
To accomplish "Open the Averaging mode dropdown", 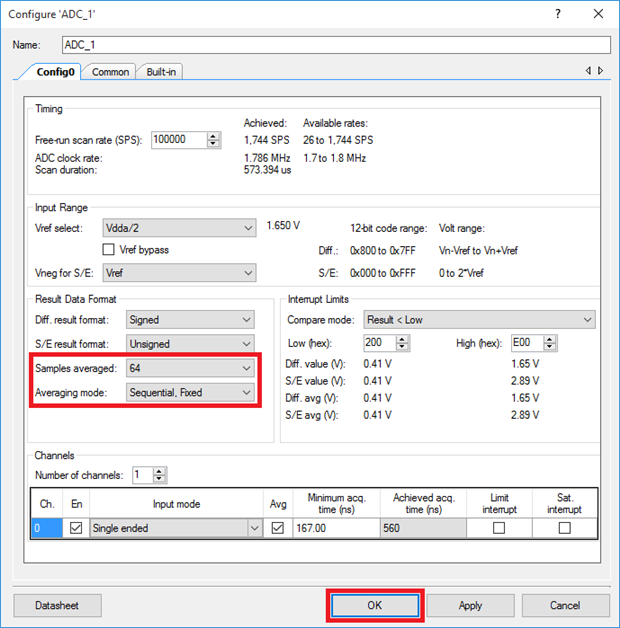I will coord(190,393).
